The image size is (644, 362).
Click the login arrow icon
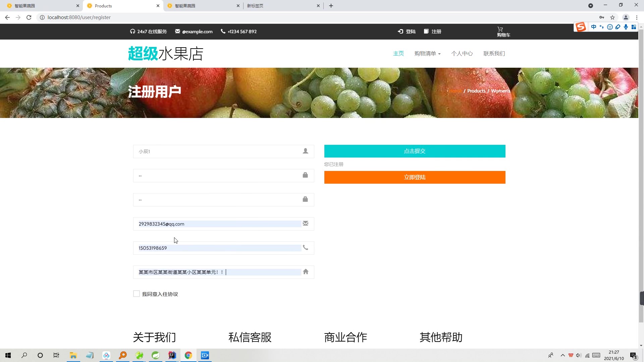[400, 31]
